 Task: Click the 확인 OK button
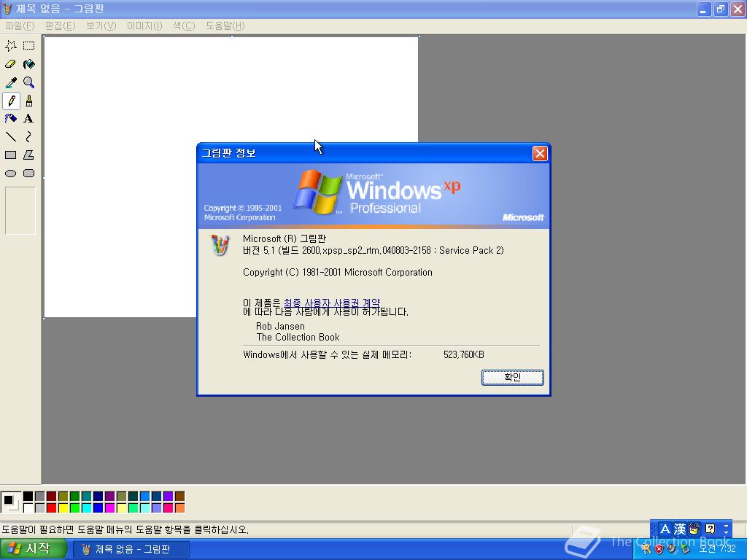coord(512,377)
